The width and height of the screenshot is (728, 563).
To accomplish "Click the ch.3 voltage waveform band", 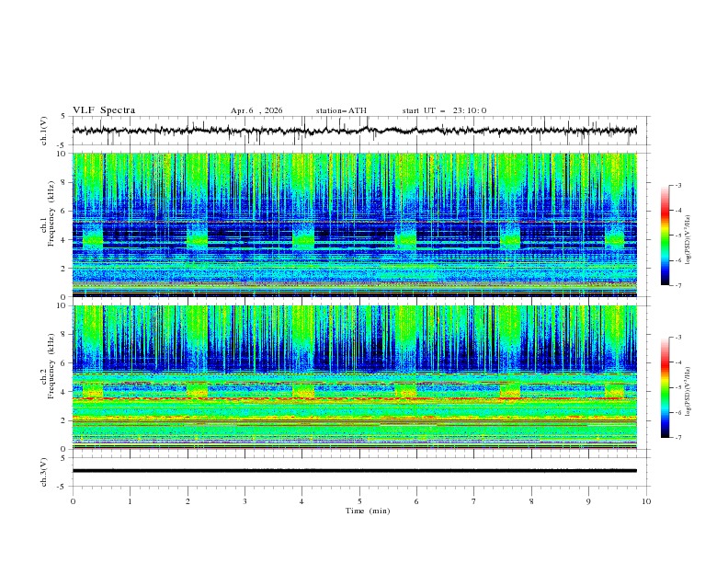I will (354, 471).
